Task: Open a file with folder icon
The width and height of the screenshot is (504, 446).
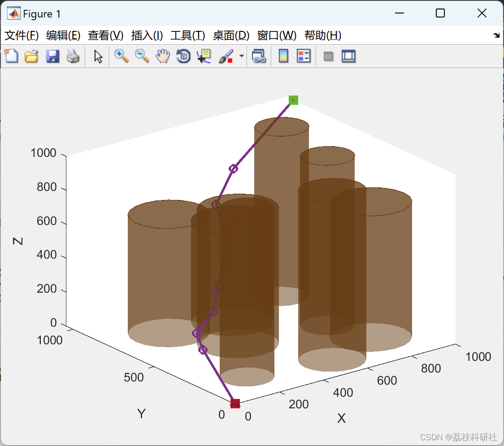Action: click(x=31, y=56)
